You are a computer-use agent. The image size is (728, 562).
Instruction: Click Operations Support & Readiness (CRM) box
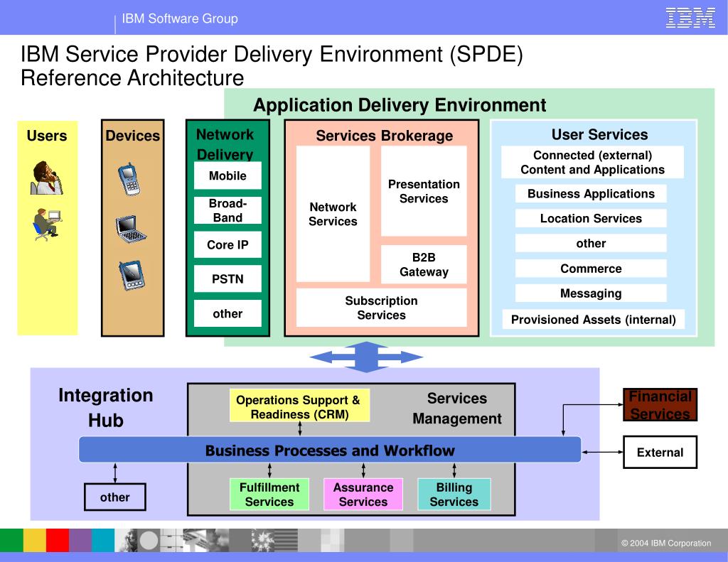(x=299, y=406)
